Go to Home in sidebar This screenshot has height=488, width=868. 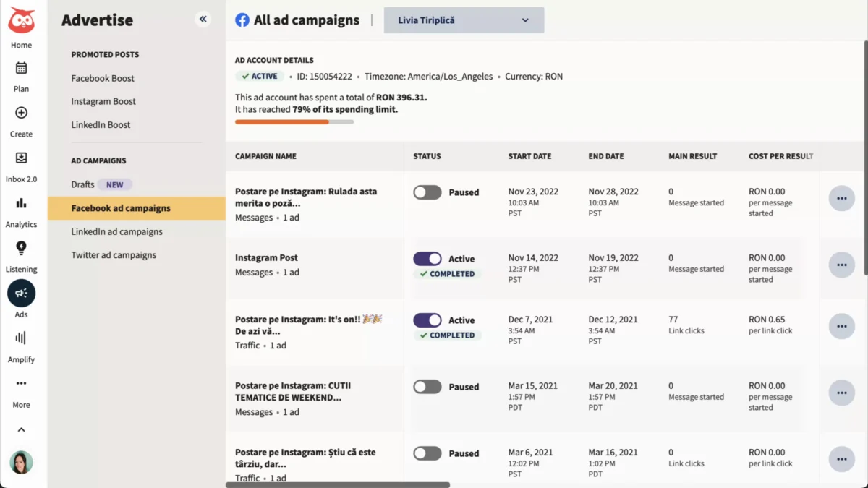click(x=22, y=45)
